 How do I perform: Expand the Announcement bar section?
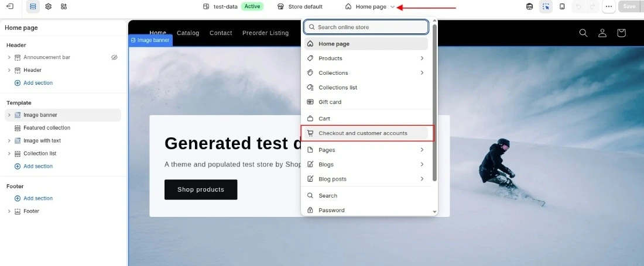point(9,57)
